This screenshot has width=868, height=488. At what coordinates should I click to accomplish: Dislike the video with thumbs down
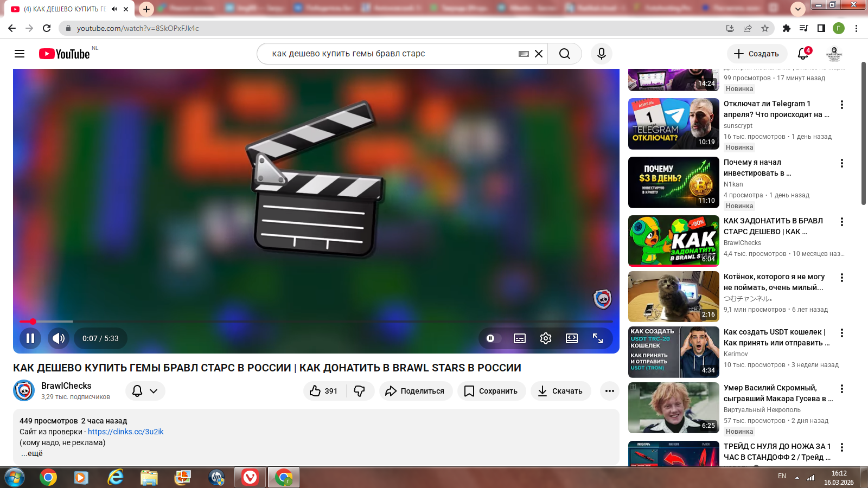tap(360, 391)
